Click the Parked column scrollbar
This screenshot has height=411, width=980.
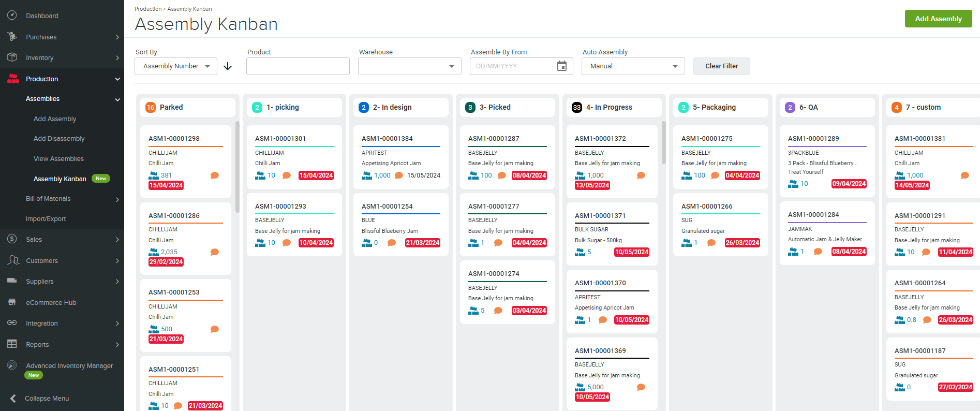[237, 167]
